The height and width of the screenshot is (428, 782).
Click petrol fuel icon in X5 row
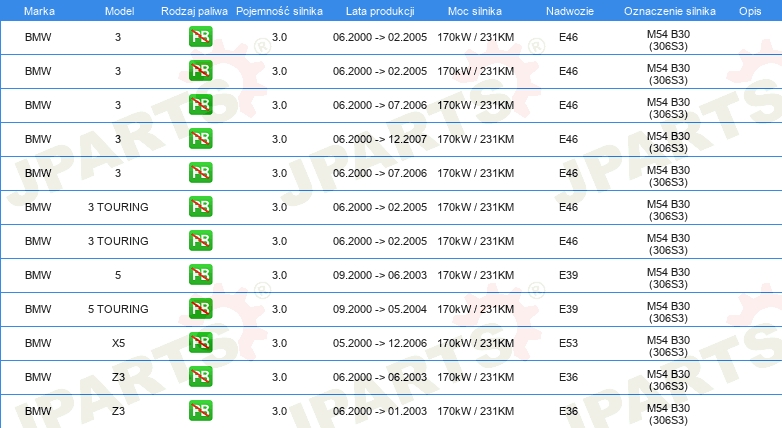coord(200,343)
